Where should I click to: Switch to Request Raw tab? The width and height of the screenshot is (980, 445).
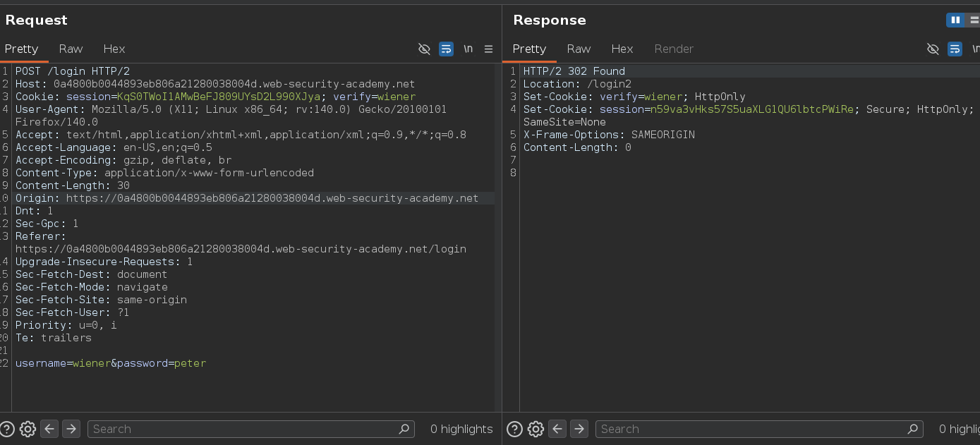coord(71,49)
